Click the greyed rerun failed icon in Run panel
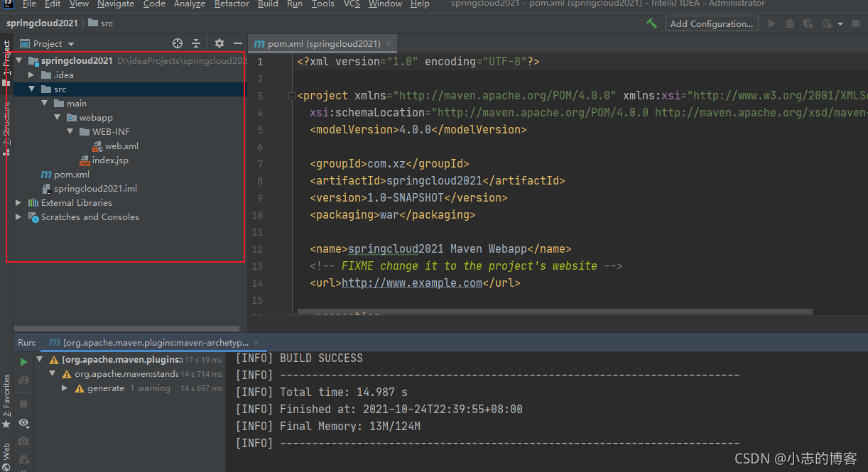The height and width of the screenshot is (472, 868). [23, 380]
